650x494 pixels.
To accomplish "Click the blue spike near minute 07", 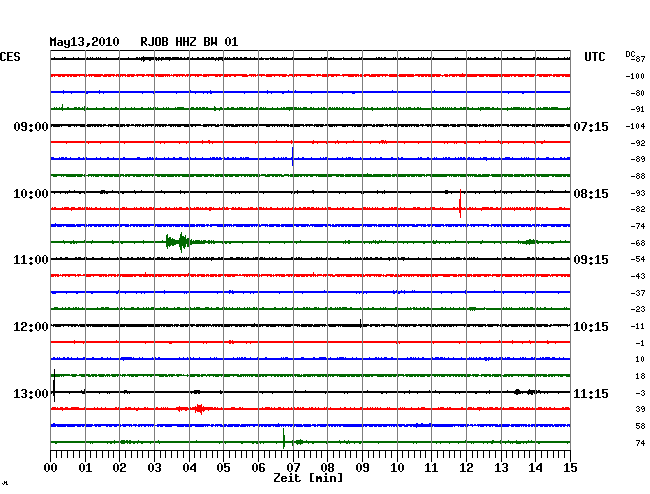I will tap(293, 157).
